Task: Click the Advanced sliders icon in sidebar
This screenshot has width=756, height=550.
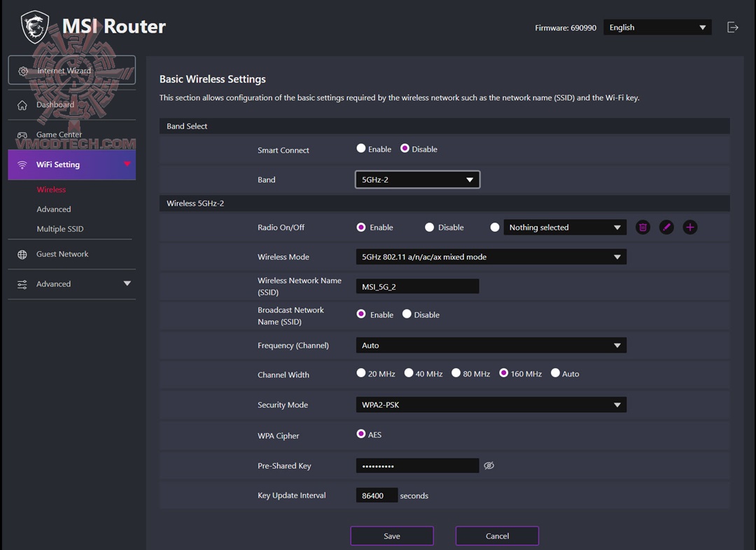Action: (22, 284)
